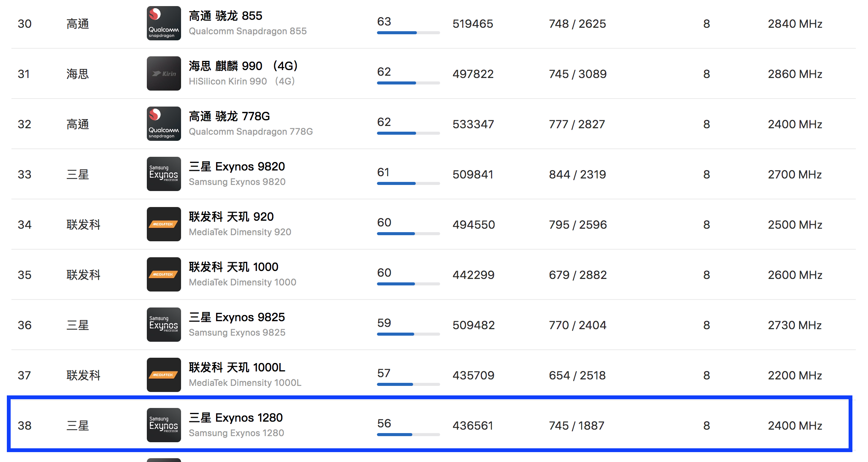Open the 海思 麒麟 990 (4G) link
This screenshot has height=462, width=868.
click(243, 66)
